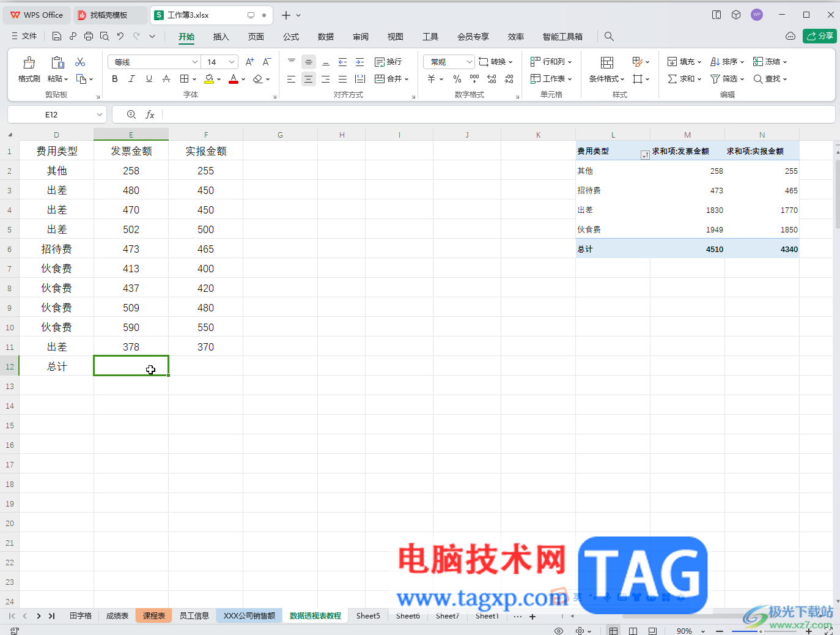Click the Sort (排序) icon
The image size is (840, 635).
(x=715, y=62)
